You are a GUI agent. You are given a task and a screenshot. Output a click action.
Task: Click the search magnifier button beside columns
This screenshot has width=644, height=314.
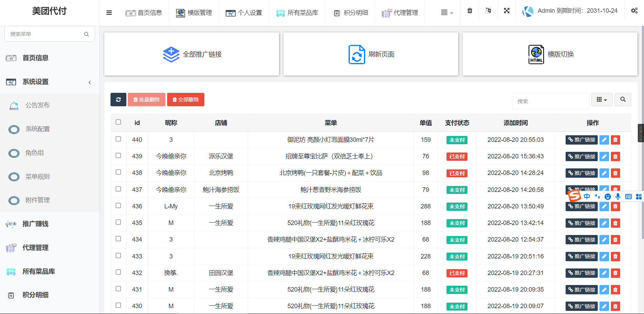[623, 100]
